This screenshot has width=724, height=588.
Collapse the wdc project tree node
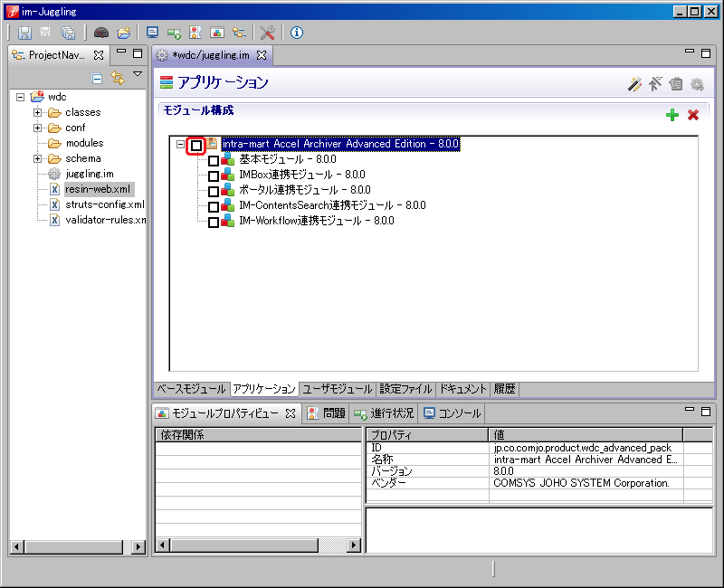point(20,97)
